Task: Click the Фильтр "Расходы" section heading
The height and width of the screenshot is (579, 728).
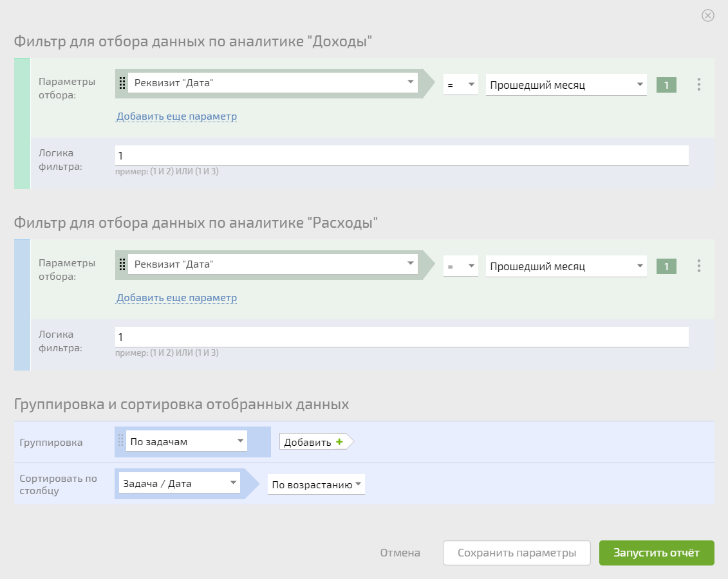Action: pos(196,223)
